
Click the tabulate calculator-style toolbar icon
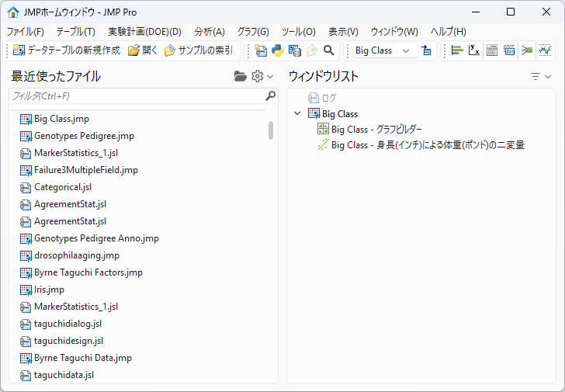(492, 50)
